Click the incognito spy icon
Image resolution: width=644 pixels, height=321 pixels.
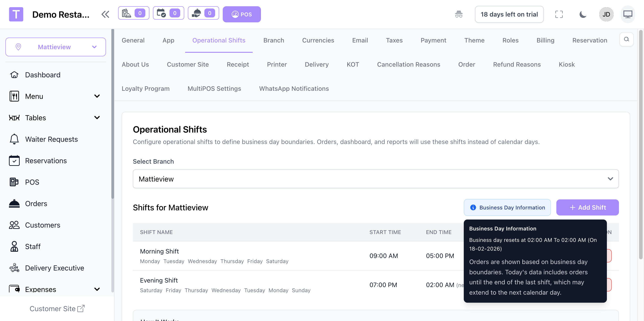click(x=458, y=14)
